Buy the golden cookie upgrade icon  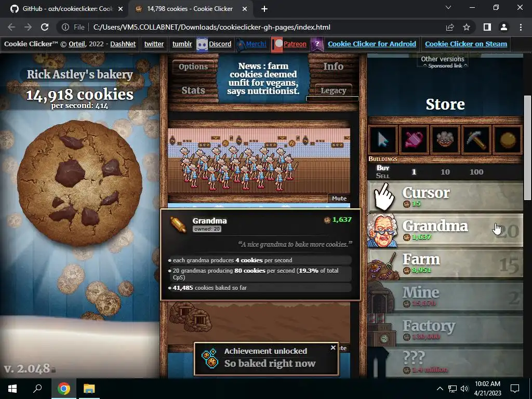508,139
